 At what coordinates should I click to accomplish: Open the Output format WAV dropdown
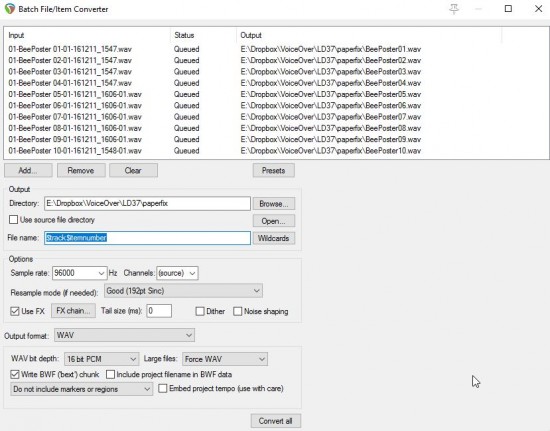click(x=124, y=335)
